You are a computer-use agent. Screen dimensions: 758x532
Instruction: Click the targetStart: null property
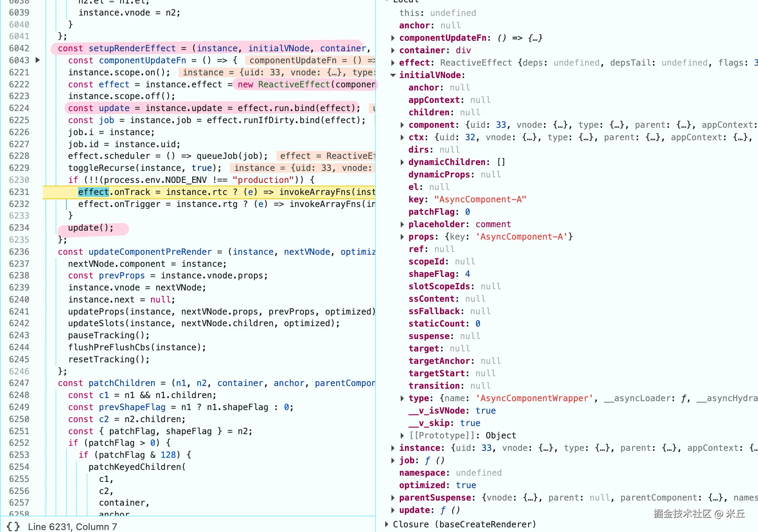point(452,374)
